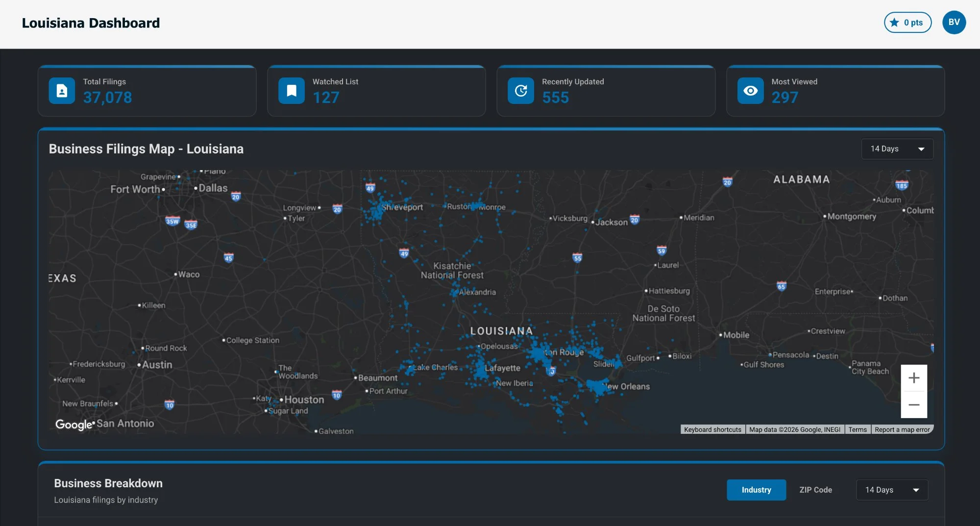Click the Most Viewed eye icon
Viewport: 980px width, 526px height.
[x=750, y=91]
